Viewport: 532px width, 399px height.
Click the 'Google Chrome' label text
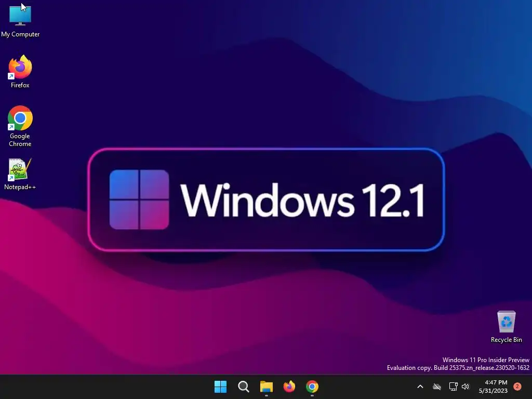point(20,140)
